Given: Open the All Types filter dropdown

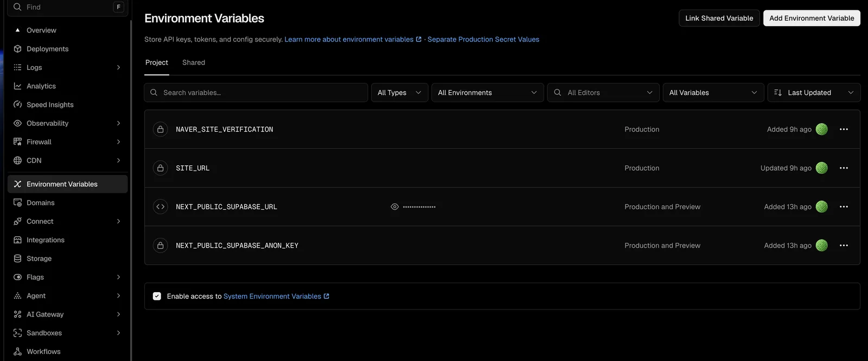Looking at the screenshot, I should pyautogui.click(x=400, y=93).
